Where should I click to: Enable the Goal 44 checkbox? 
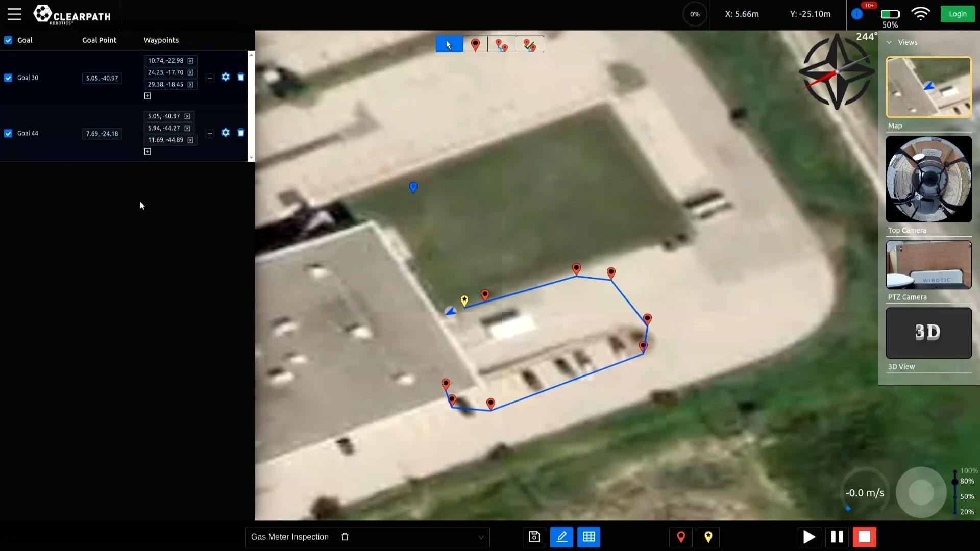(8, 133)
